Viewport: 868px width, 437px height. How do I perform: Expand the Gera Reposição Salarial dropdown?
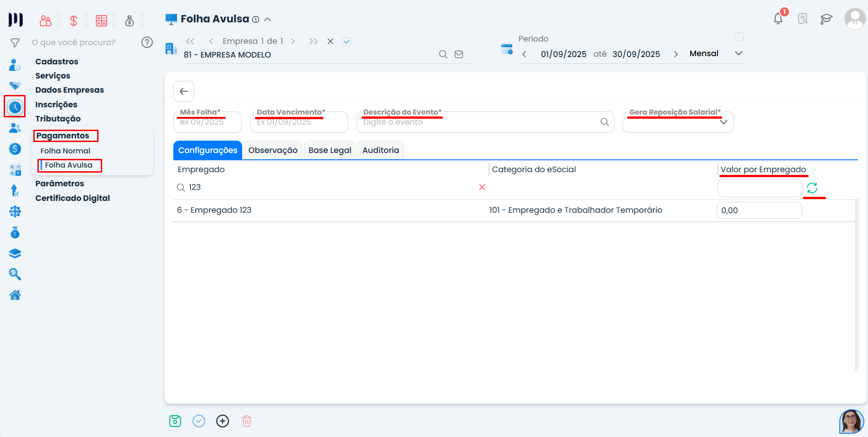pos(724,122)
